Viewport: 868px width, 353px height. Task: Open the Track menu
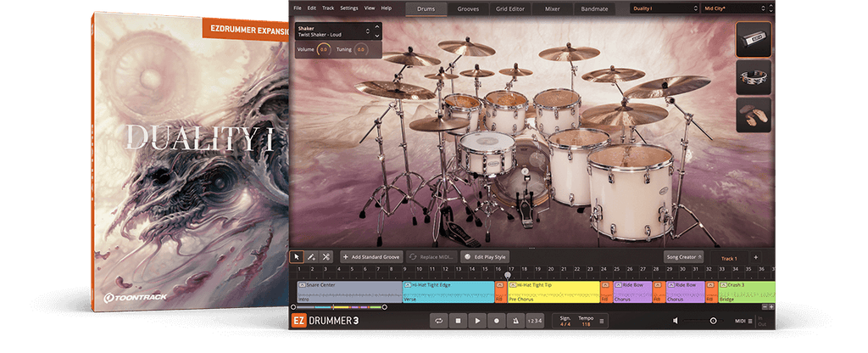click(x=328, y=8)
